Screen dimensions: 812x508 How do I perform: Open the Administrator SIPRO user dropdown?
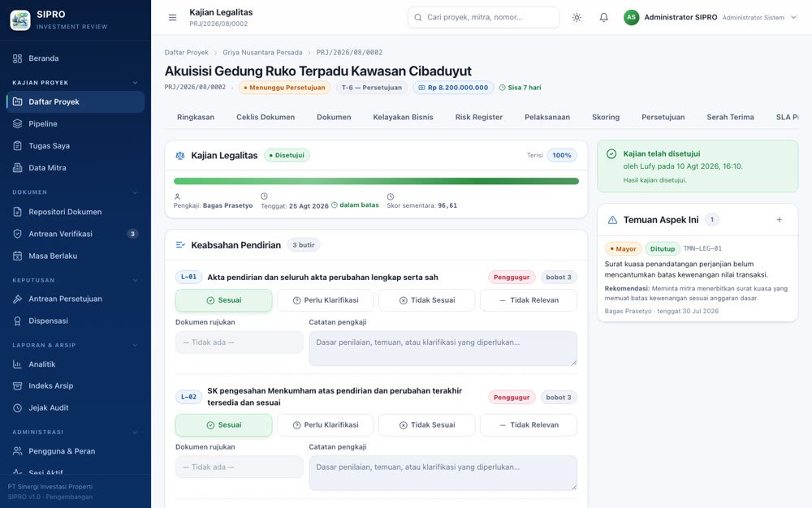(x=710, y=18)
